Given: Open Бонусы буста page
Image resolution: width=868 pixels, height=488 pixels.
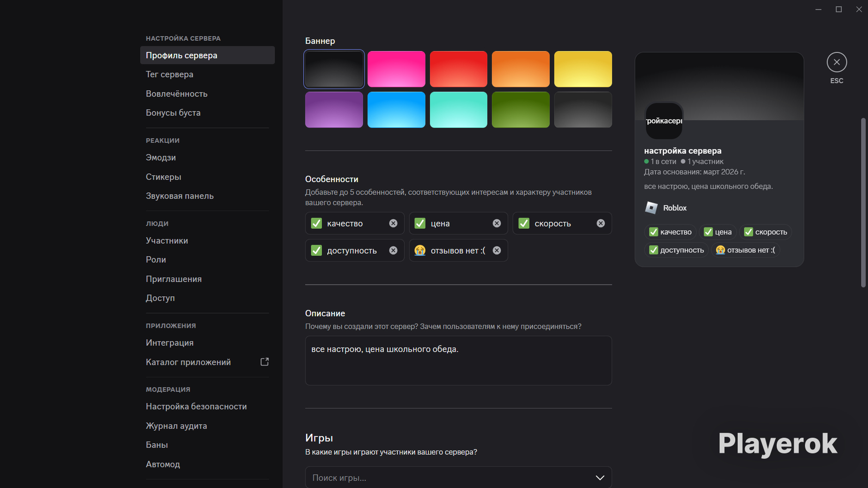Looking at the screenshot, I should (x=207, y=113).
